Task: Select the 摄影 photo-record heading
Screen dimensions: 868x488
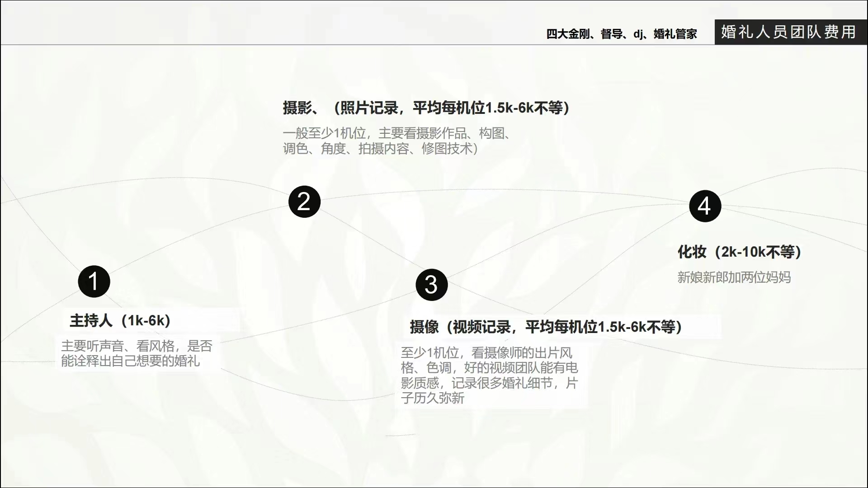Action: 426,108
